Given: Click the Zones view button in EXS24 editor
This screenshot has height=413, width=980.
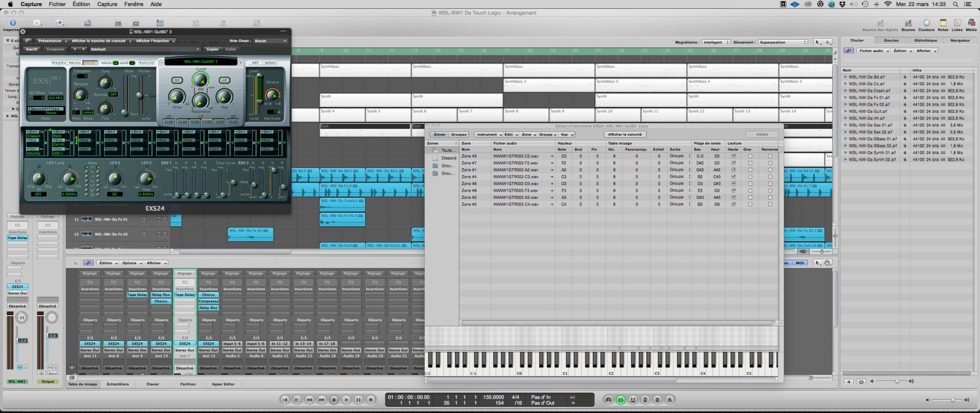Looking at the screenshot, I should [439, 135].
